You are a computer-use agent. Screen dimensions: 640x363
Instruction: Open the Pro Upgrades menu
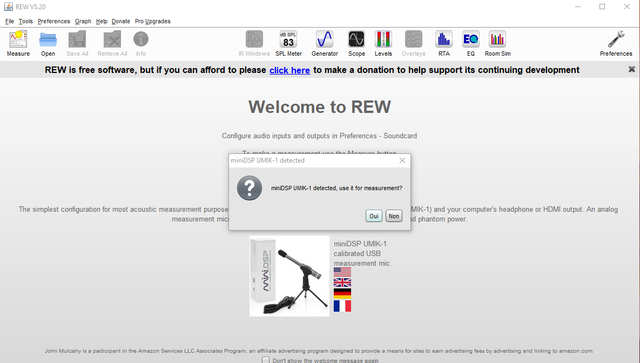153,21
